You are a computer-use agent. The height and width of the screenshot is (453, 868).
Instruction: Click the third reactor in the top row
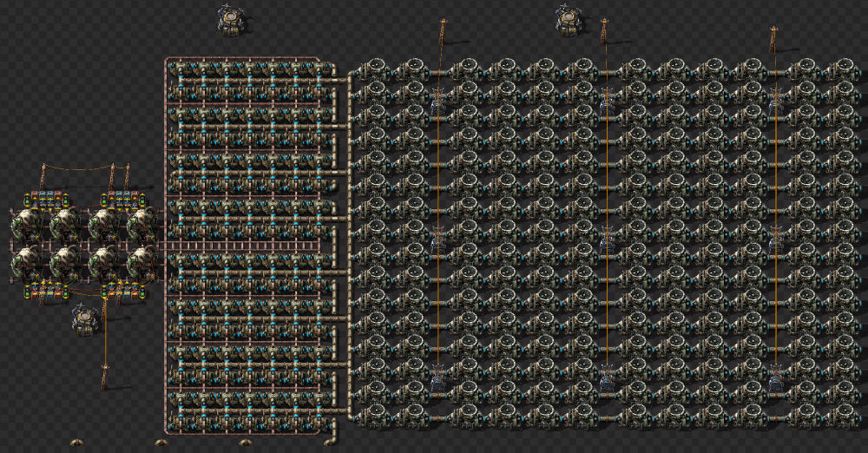104,224
